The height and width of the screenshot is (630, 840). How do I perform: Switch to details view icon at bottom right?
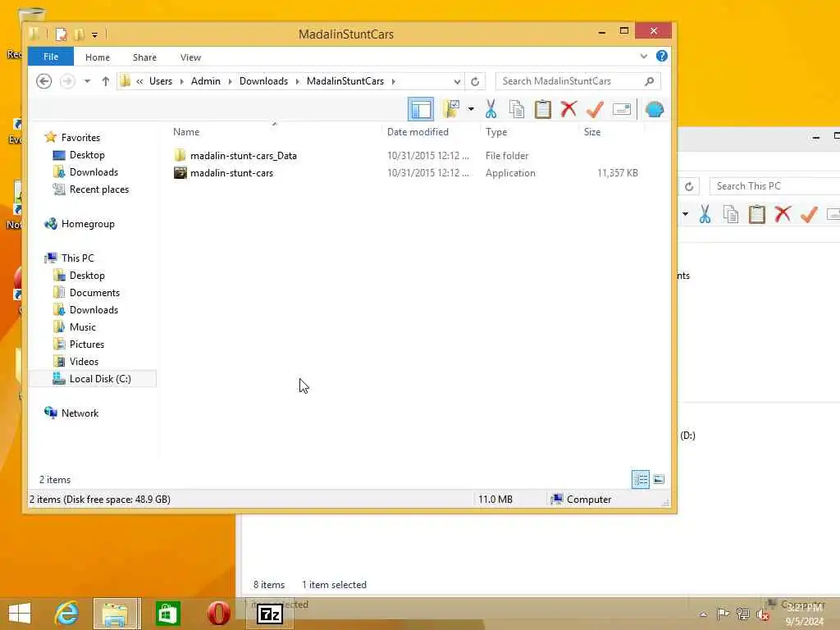pyautogui.click(x=640, y=479)
